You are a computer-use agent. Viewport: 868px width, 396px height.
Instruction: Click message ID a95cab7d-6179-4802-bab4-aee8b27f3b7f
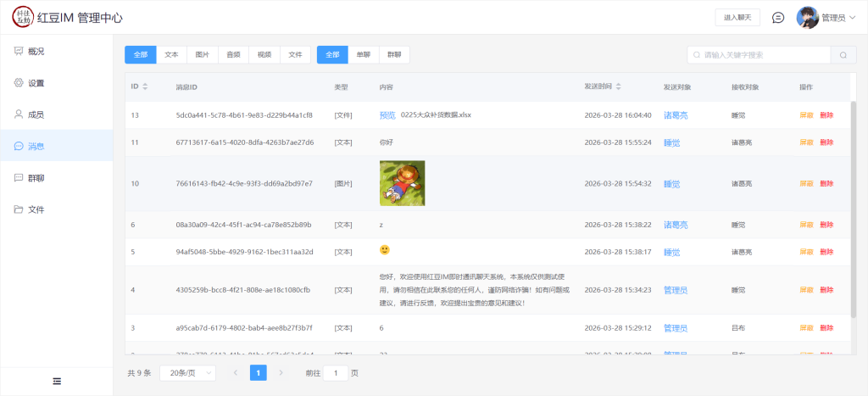coord(244,328)
